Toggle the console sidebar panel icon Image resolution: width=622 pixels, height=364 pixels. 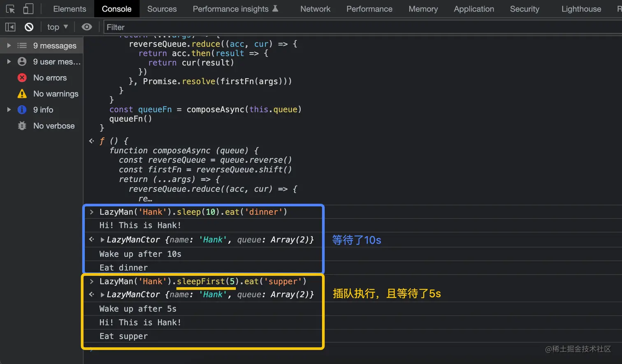tap(10, 27)
